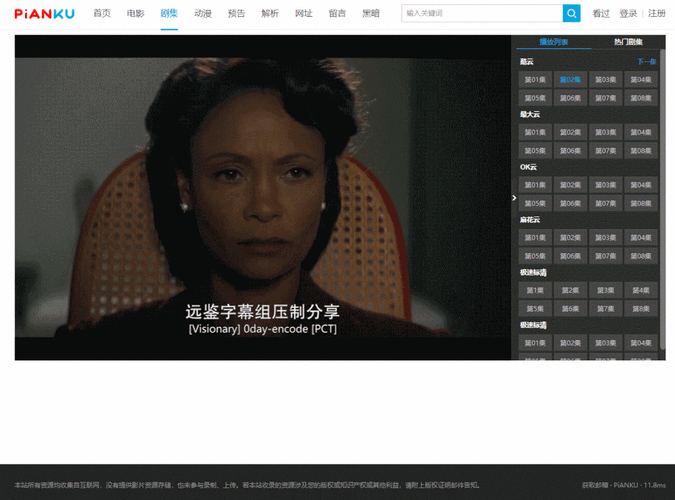Switch to the 热门剧集 tab
675x500 pixels.
point(628,42)
